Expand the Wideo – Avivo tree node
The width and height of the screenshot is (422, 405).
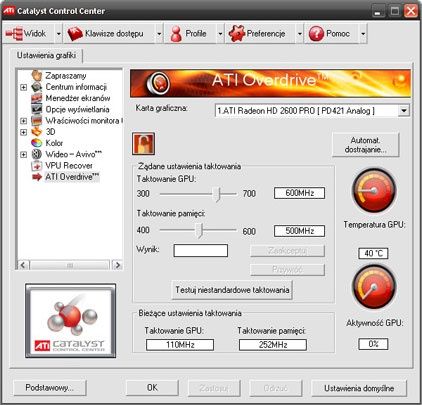point(23,155)
